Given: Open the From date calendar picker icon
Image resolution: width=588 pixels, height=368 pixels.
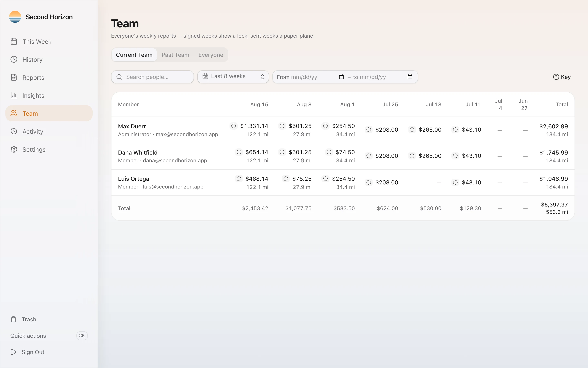Looking at the screenshot, I should pyautogui.click(x=341, y=77).
